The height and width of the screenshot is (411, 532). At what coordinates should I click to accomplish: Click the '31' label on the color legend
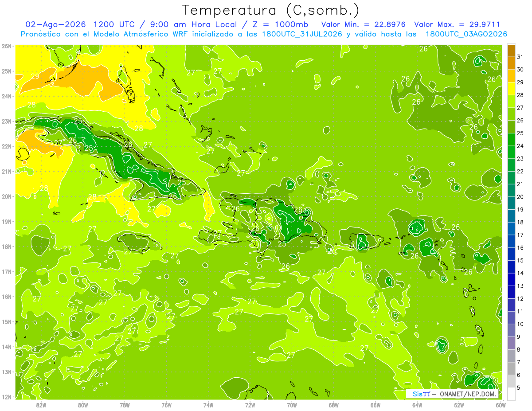520,56
